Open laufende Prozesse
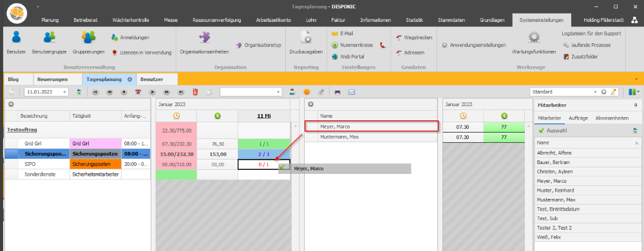This screenshot has width=644, height=251. pyautogui.click(x=587, y=45)
